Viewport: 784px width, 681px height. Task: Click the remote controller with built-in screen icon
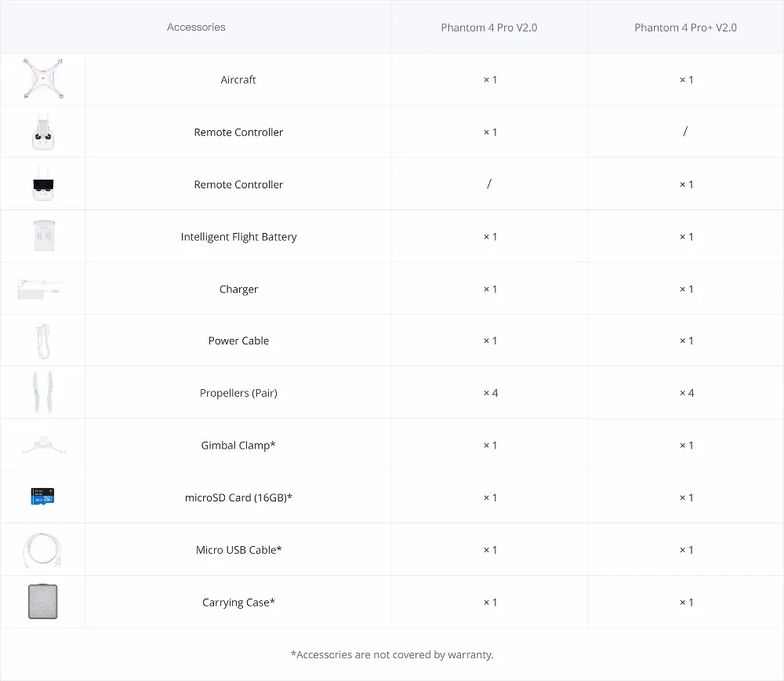point(42,184)
